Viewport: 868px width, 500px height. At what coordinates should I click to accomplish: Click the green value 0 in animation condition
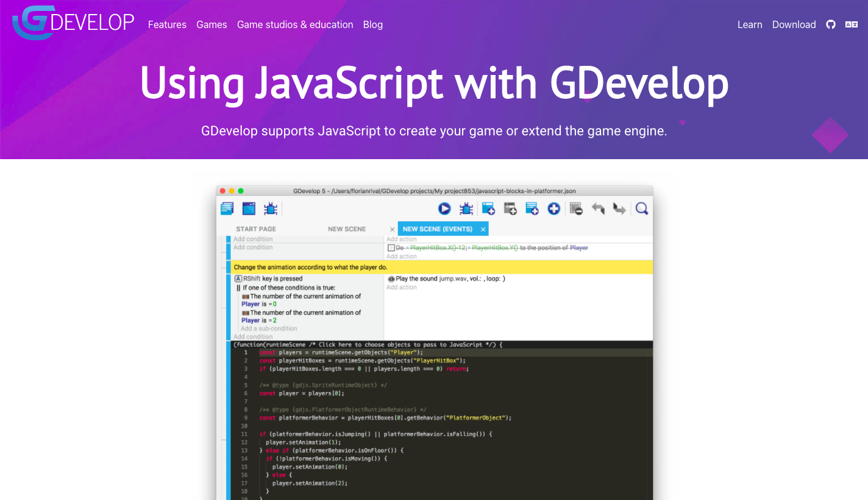pyautogui.click(x=275, y=304)
